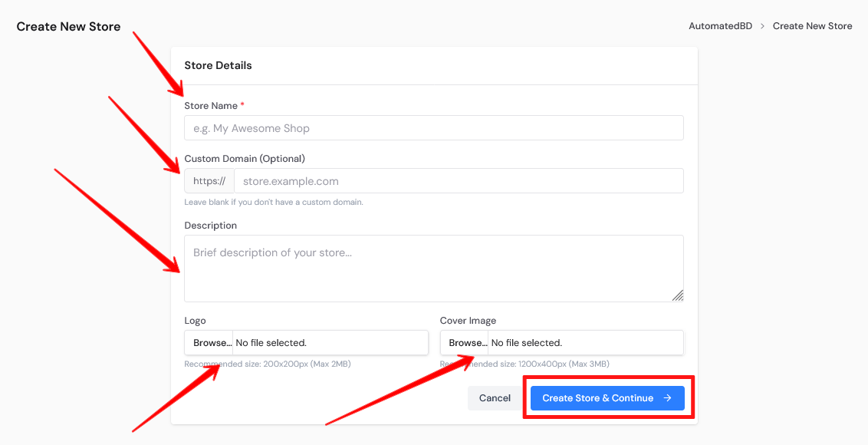Image resolution: width=868 pixels, height=445 pixels.
Task: Click the Custom Domain (Optional) label
Action: [245, 159]
